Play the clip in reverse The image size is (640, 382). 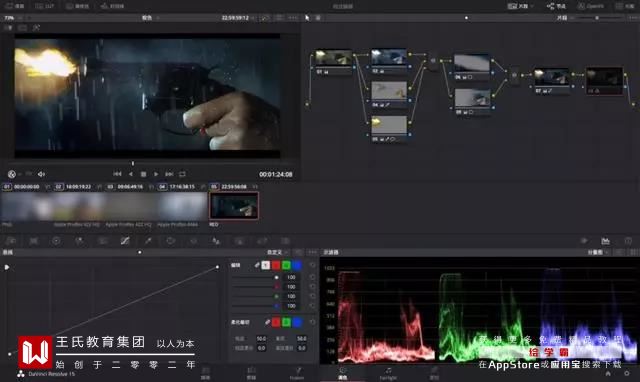click(x=131, y=174)
